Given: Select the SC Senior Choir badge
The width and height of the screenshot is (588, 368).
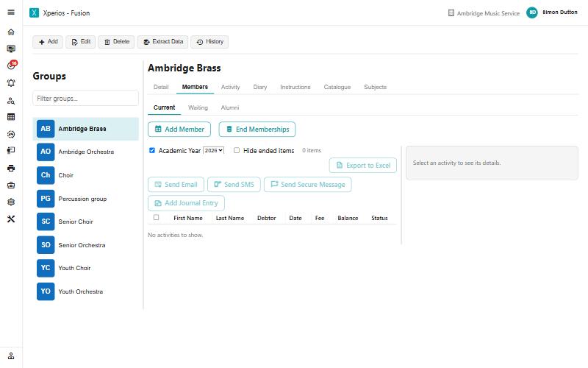Looking at the screenshot, I should coord(46,222).
